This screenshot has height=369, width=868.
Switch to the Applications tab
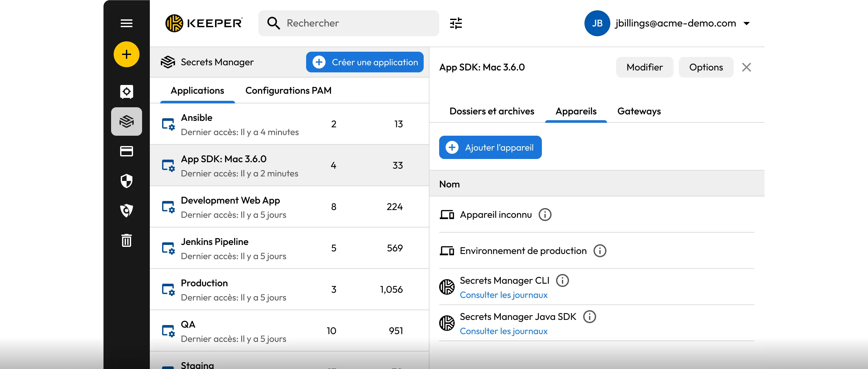tap(197, 90)
